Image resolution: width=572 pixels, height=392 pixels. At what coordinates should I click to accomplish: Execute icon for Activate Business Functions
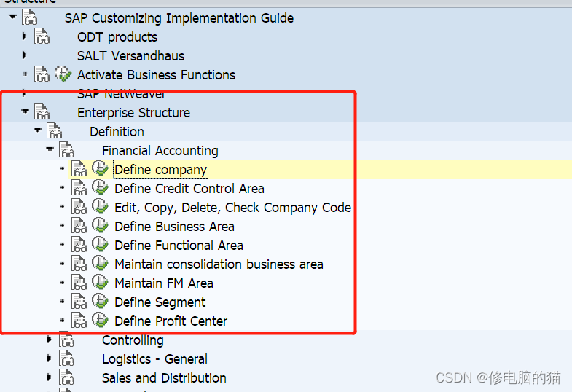63,74
